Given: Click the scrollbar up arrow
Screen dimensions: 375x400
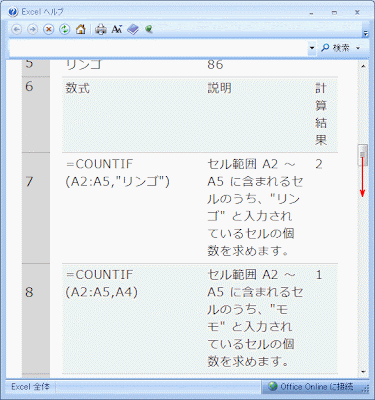Looking at the screenshot, I should [x=363, y=66].
